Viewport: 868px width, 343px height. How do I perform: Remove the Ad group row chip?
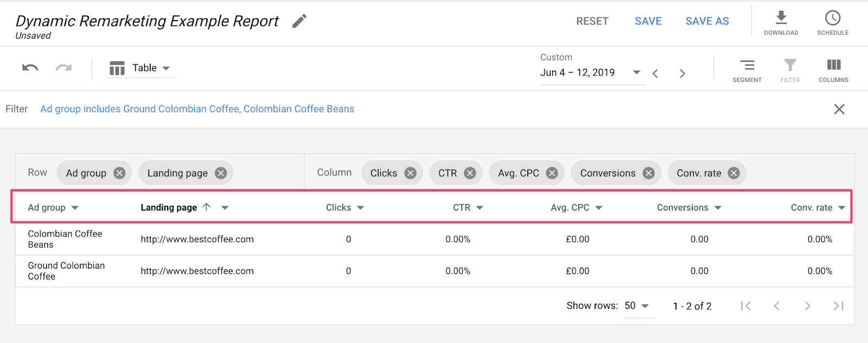(119, 173)
